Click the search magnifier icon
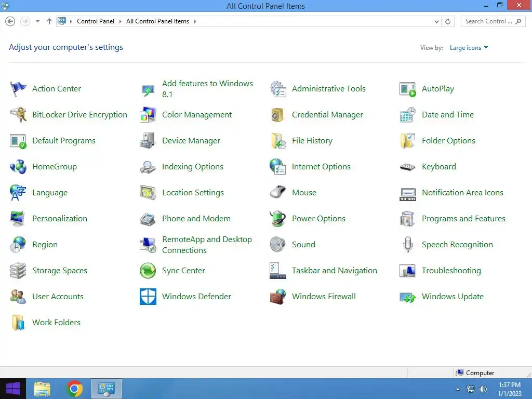The width and height of the screenshot is (532, 399). (x=518, y=21)
